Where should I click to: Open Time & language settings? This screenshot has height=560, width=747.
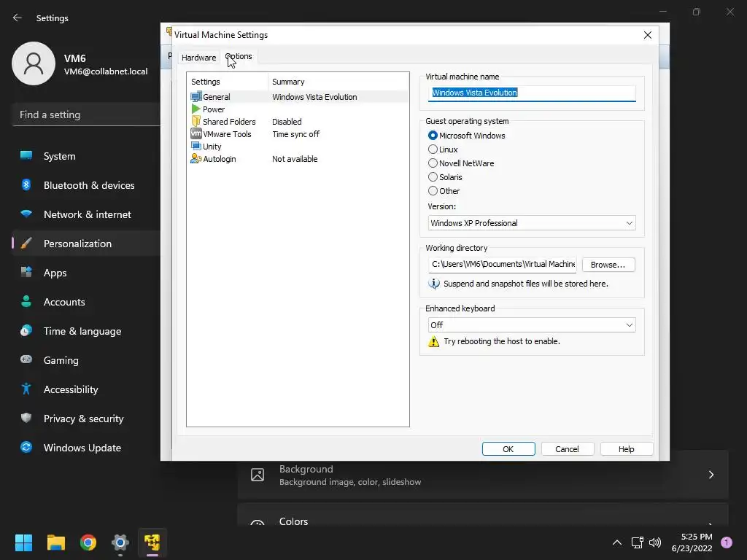click(x=82, y=331)
